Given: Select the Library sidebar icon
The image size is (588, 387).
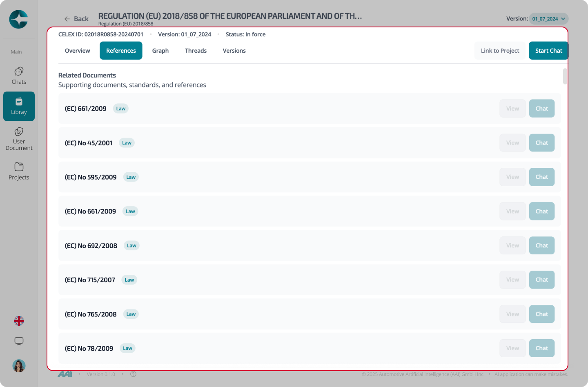Looking at the screenshot, I should pyautogui.click(x=19, y=102).
